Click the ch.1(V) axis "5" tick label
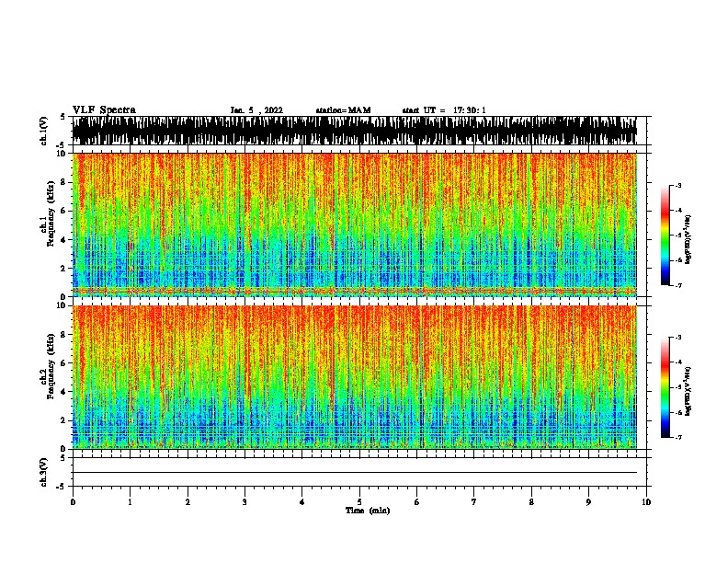Viewport: 728px width, 563px height. tap(63, 117)
